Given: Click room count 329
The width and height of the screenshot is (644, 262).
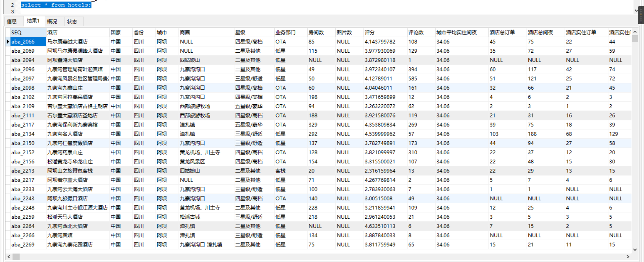Looking at the screenshot, I should (x=313, y=125).
